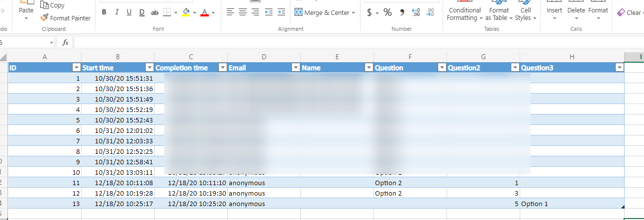644x220 pixels.
Task: Apply cell borders with the Borders icon
Action: pos(168,12)
